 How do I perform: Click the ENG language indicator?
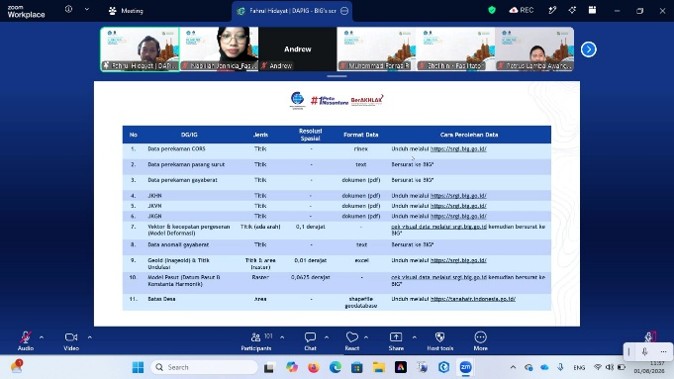[x=579, y=367]
